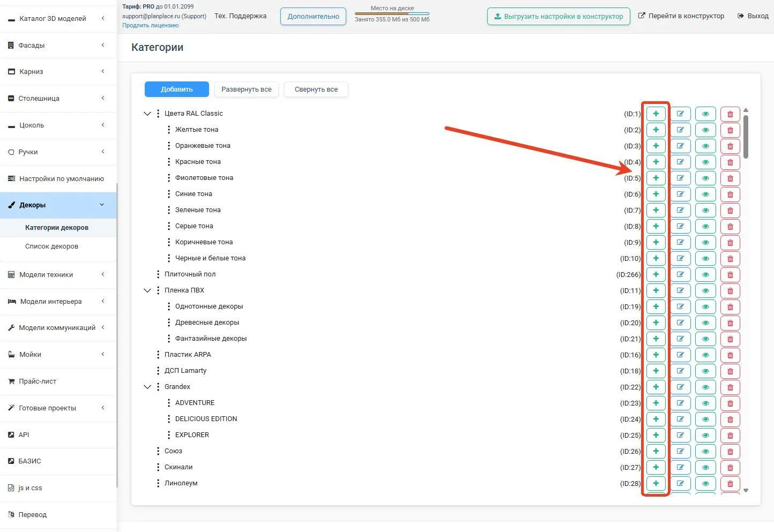Collapse the Цвета RAL Classic tree node
774x532 pixels.
(x=147, y=114)
